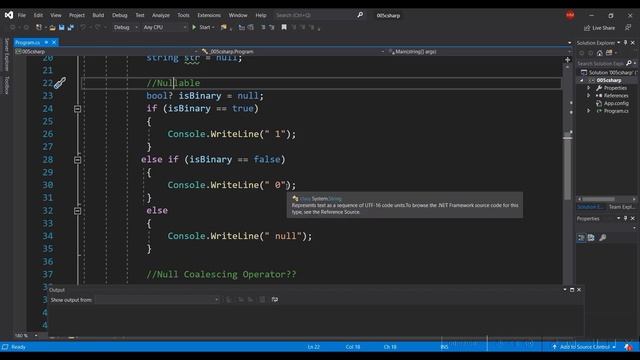Expand the Properties node in Solution Explorer

tap(589, 88)
